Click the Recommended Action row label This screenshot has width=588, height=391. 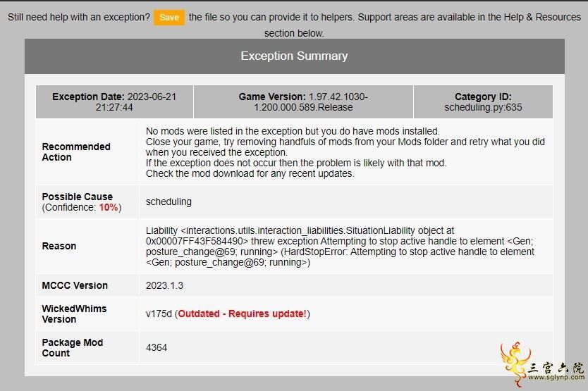(x=76, y=152)
